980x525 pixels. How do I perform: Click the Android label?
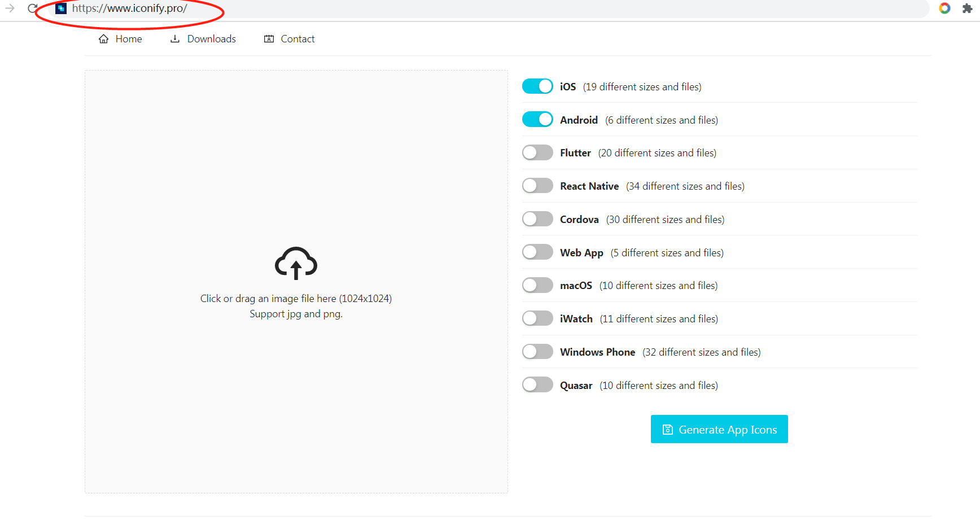point(579,120)
